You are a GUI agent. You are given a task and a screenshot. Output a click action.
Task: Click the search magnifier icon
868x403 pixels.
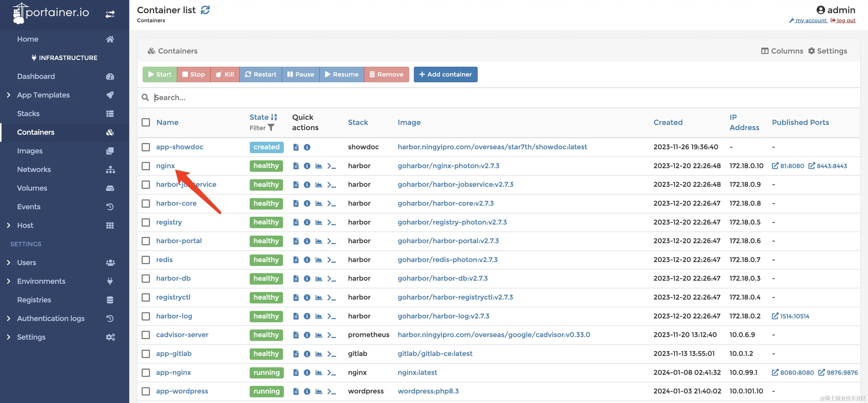tap(145, 97)
